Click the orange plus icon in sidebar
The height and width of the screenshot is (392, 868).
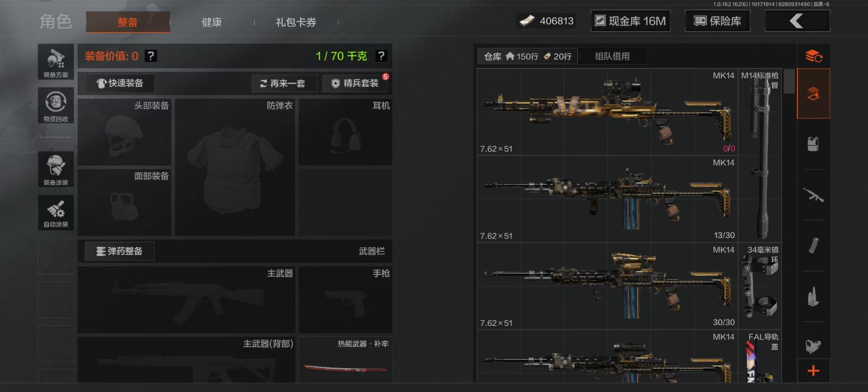(813, 371)
